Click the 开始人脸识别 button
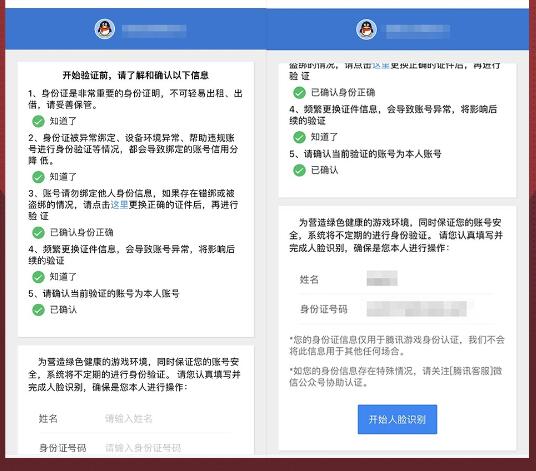The height and width of the screenshot is (471, 536). [x=397, y=419]
